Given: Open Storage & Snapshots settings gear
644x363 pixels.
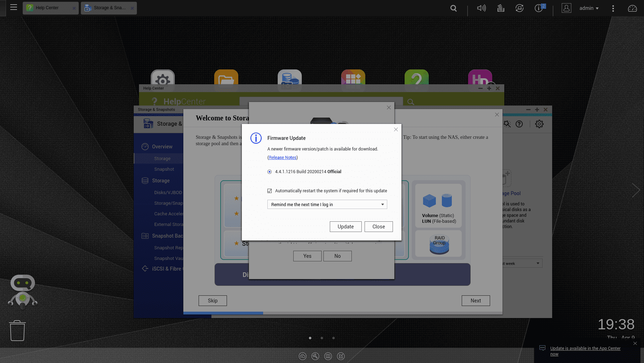Looking at the screenshot, I should pos(539,124).
